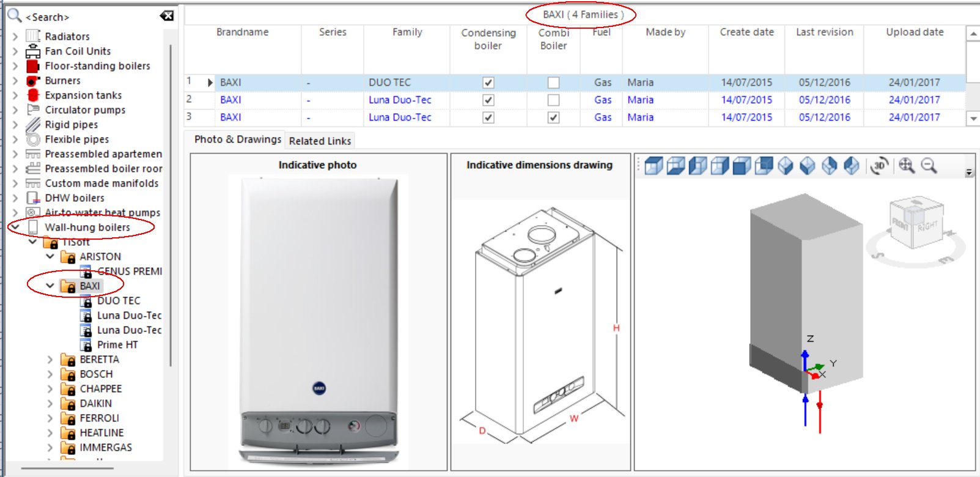Clear the search box with backspace icon
The width and height of the screenshot is (980, 477).
click(166, 16)
